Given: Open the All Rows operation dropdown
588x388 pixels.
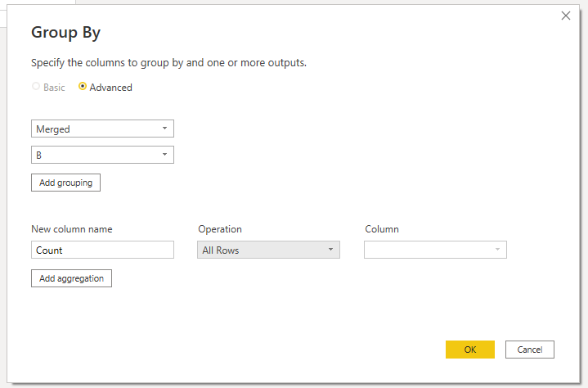Looking at the screenshot, I should (268, 250).
